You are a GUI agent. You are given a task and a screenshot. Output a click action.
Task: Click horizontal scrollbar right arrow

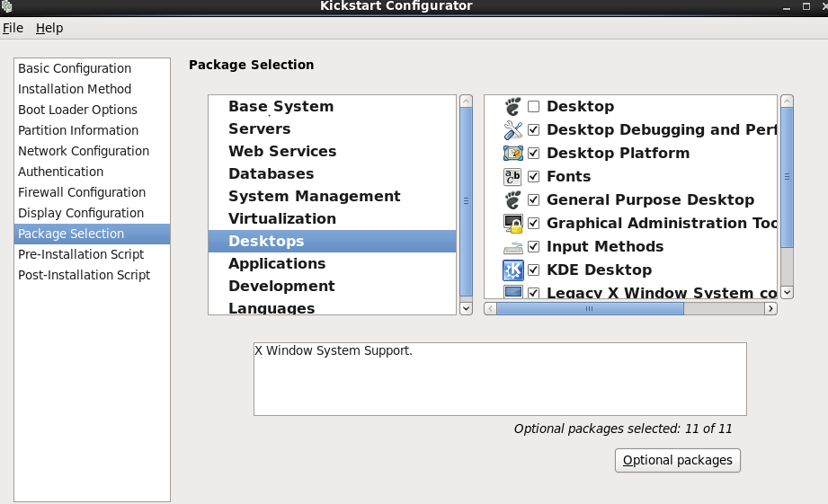tap(771, 308)
